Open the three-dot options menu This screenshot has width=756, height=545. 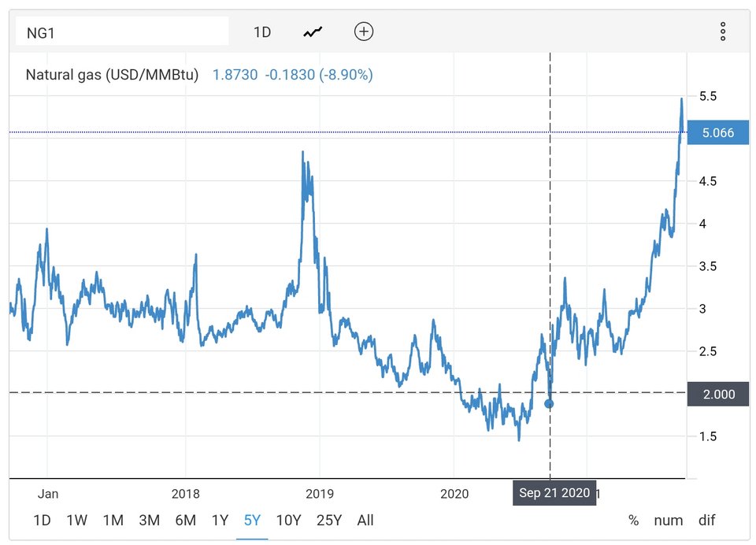point(722,32)
